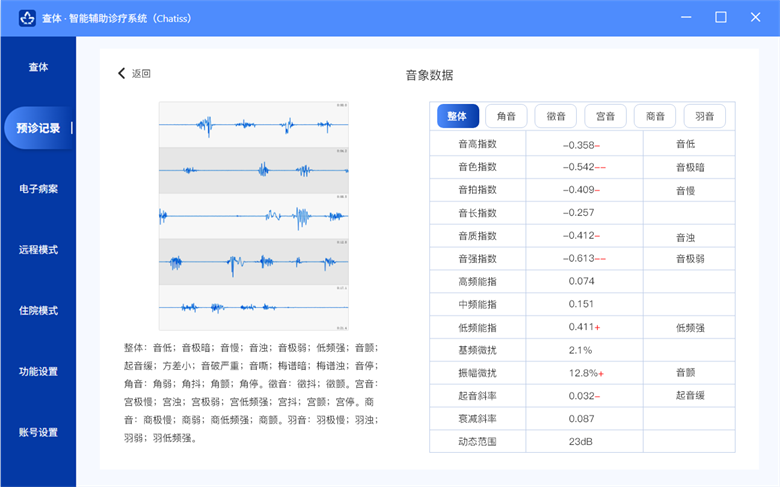
Task: Switch to the 羽音 tab
Action: click(704, 116)
